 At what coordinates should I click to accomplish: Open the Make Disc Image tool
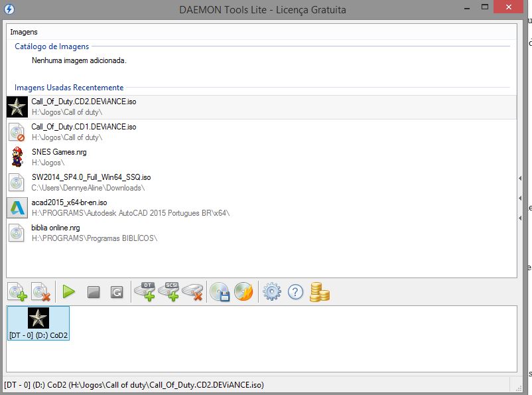[x=220, y=291]
